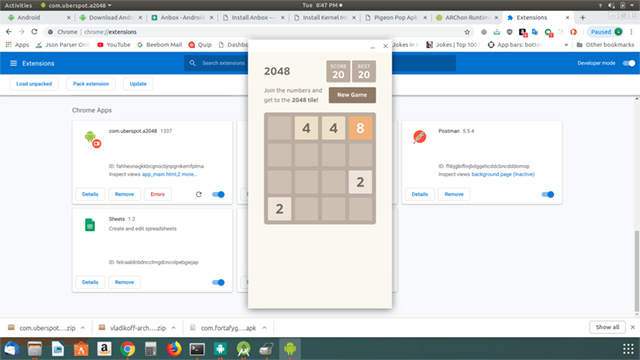Toggle Developer mode switch
This screenshot has height=360, width=640.
pos(629,63)
